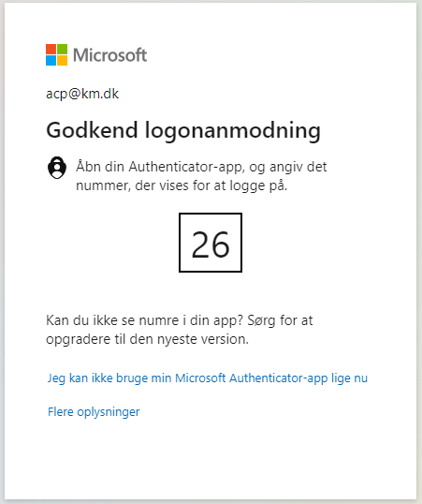This screenshot has width=422, height=504.
Task: Click the number 26 verification code
Action: tap(211, 245)
